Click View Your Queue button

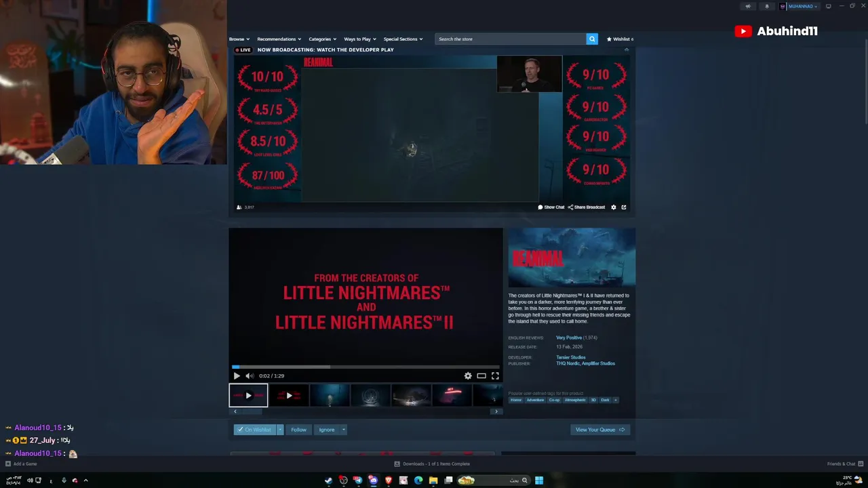[x=600, y=430]
